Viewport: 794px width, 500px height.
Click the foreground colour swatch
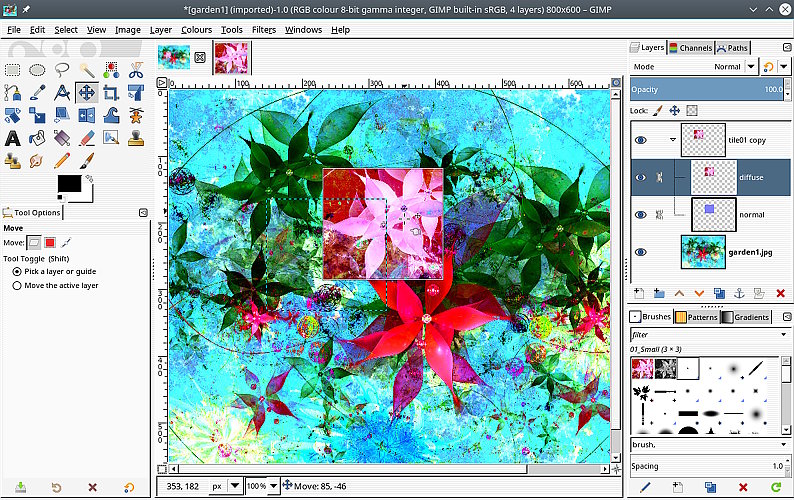point(69,183)
